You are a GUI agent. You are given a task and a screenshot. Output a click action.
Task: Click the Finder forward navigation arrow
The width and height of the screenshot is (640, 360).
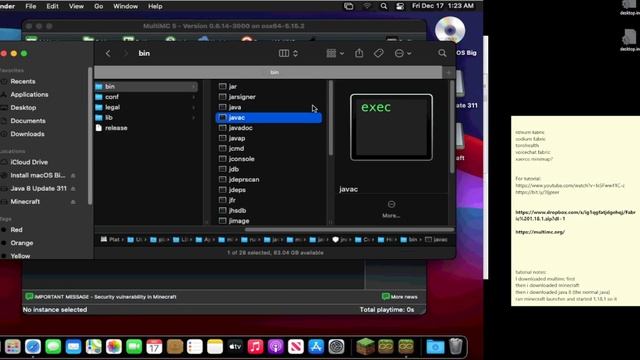click(126, 53)
